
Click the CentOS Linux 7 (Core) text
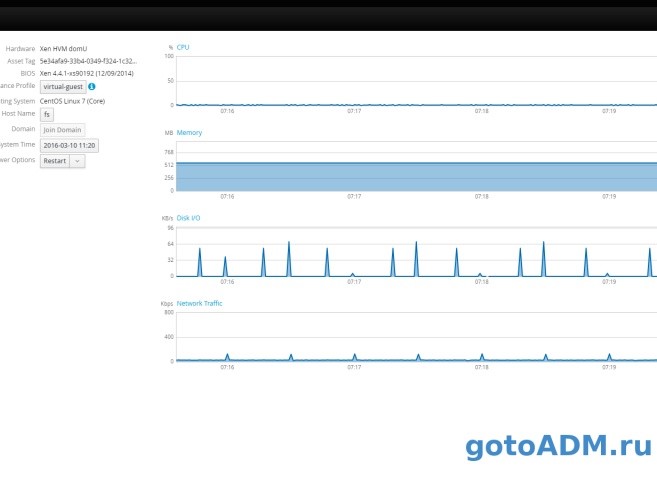[x=72, y=101]
